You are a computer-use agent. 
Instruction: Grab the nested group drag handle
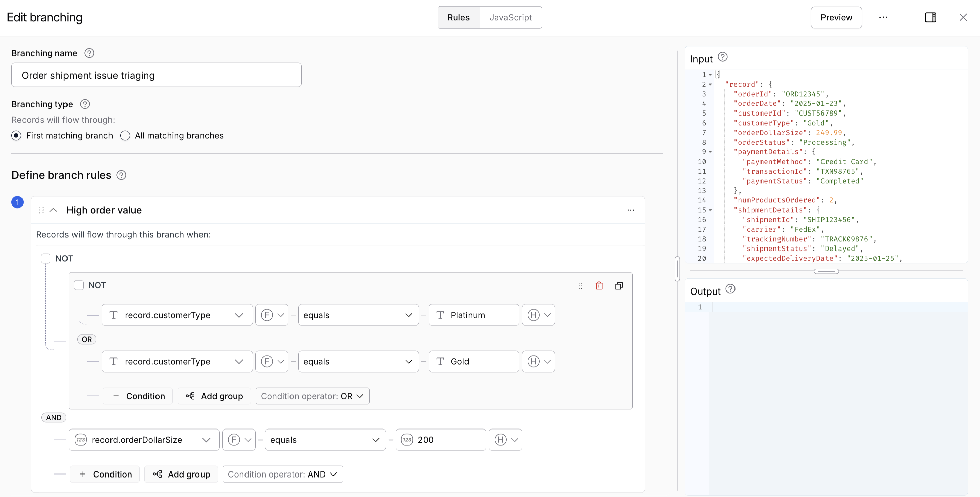tap(580, 286)
